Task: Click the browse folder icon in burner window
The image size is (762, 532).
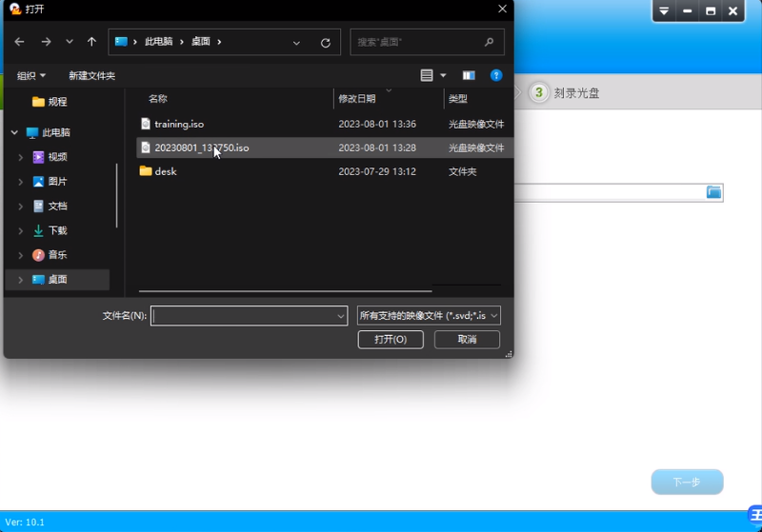Action: click(713, 192)
